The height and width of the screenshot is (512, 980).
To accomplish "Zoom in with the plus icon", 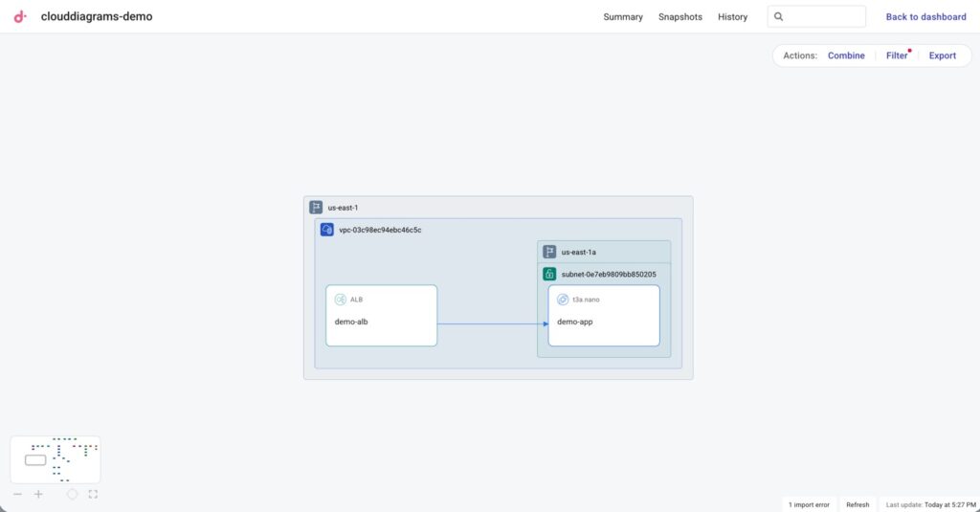I will click(38, 495).
